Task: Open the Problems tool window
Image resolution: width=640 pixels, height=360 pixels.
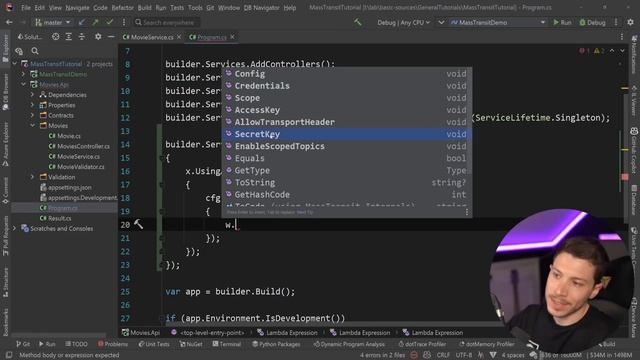Action: 113,344
